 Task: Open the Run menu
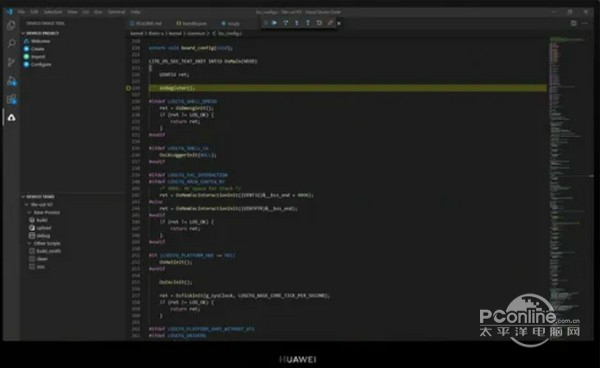pos(98,12)
